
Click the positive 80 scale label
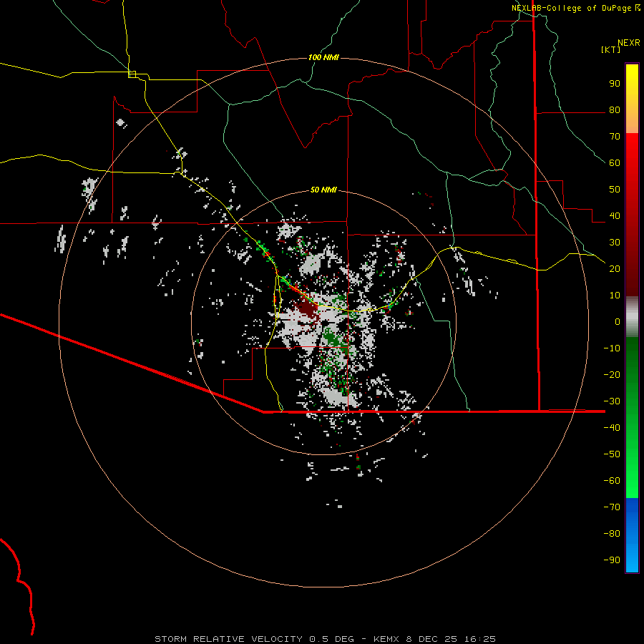(615, 110)
